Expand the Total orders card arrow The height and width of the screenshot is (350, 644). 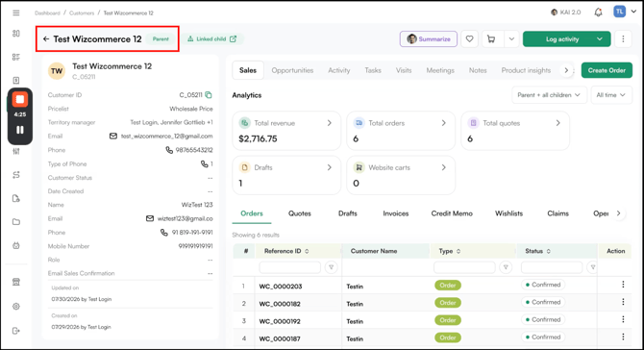(443, 123)
